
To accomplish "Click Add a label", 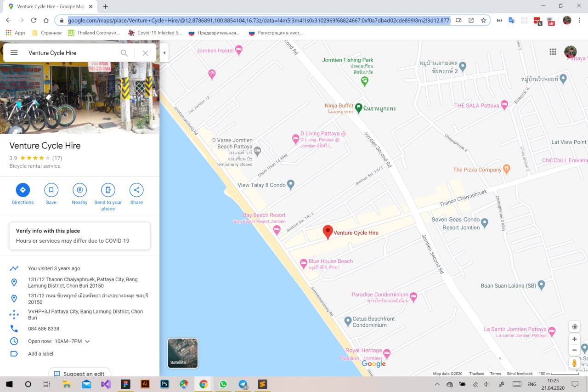I will [40, 354].
